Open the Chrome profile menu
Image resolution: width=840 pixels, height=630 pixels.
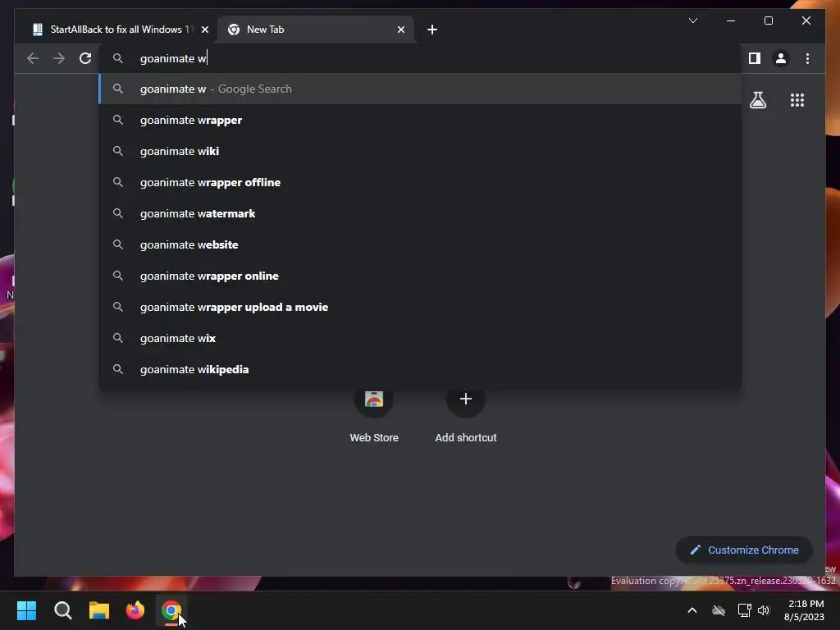781,58
